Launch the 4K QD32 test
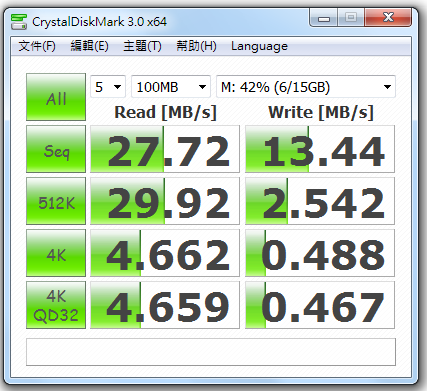The width and height of the screenshot is (427, 391). (56, 305)
